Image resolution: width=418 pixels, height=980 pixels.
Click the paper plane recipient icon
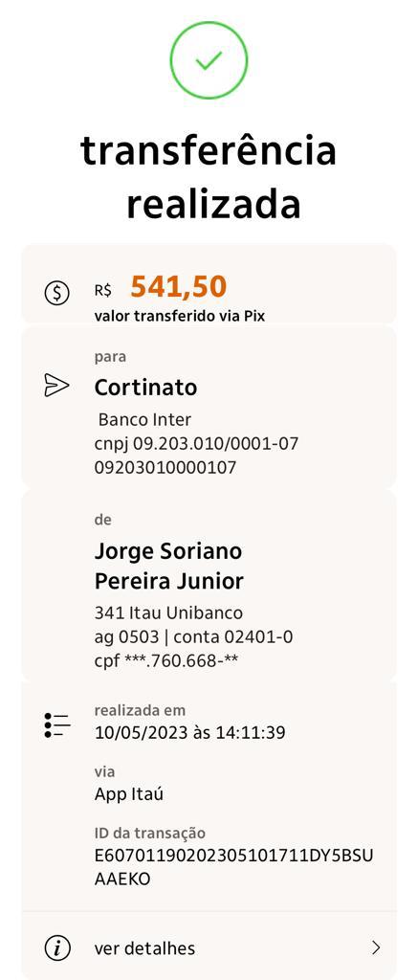56,385
